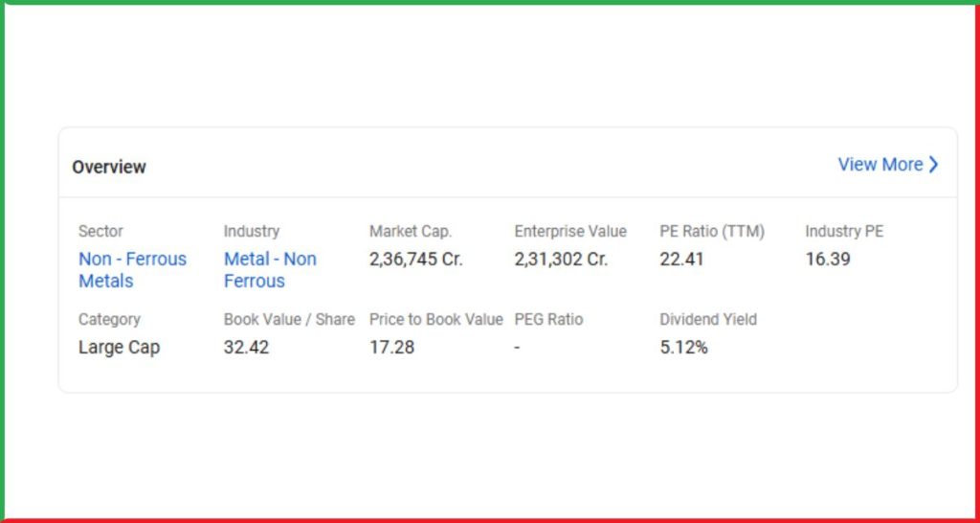
Task: Open the Metal - Non Ferrous industry link
Action: coord(270,270)
